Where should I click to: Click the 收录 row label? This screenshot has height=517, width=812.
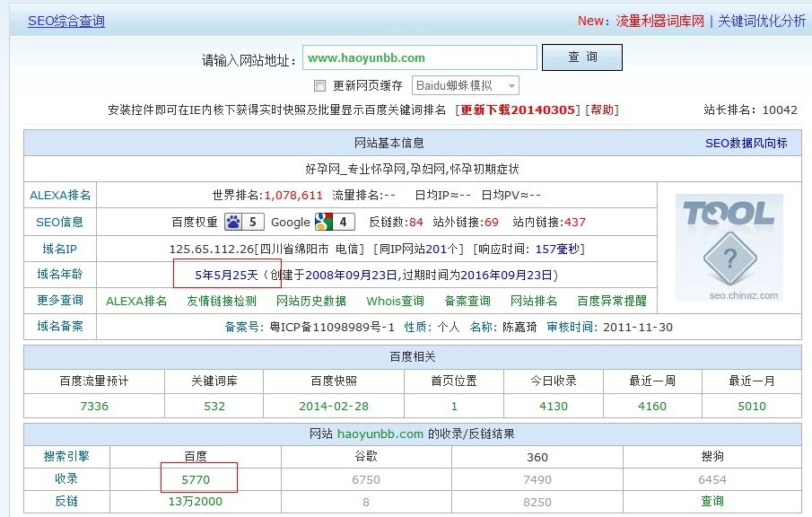click(x=66, y=478)
